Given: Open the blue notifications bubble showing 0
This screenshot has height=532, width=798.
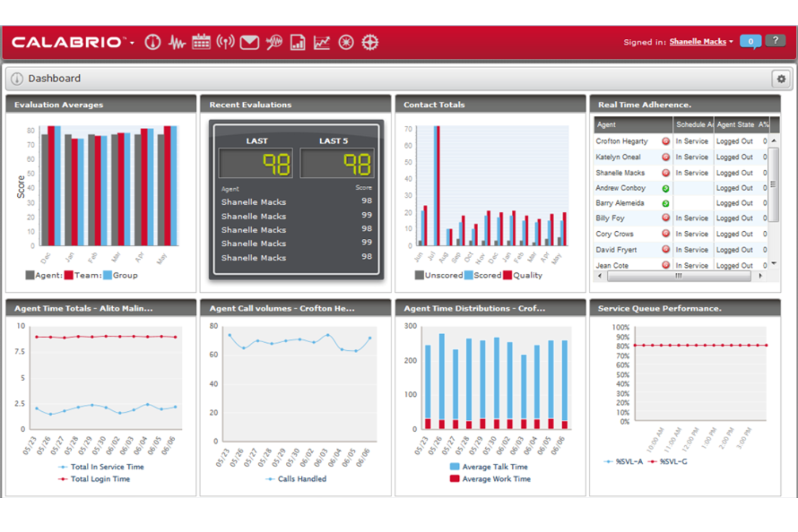Looking at the screenshot, I should [751, 42].
